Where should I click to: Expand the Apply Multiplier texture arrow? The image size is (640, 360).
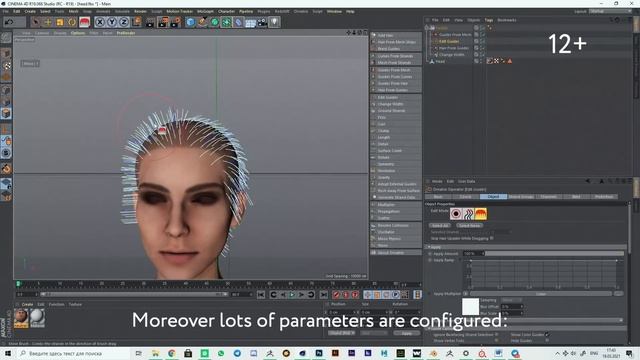coord(465,293)
